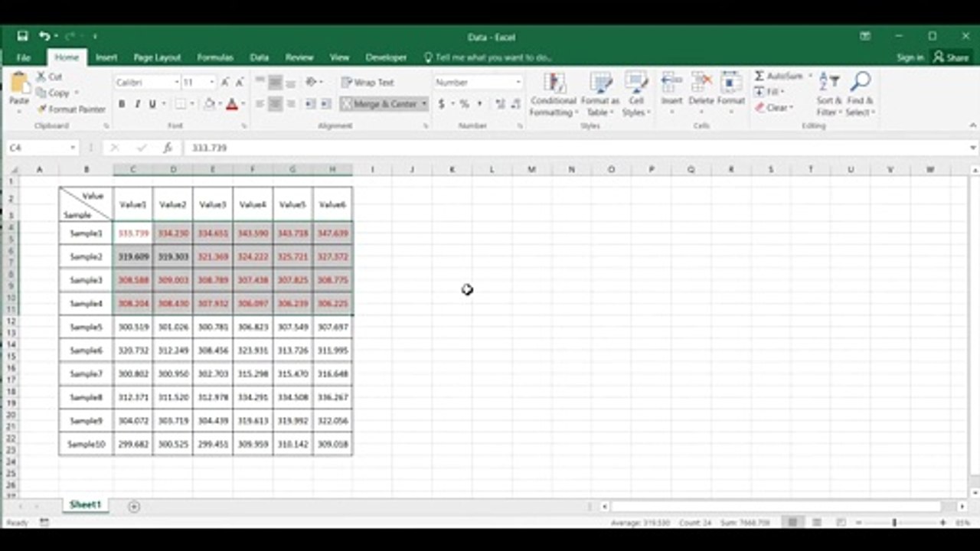Switch to the Insert tab

(106, 57)
